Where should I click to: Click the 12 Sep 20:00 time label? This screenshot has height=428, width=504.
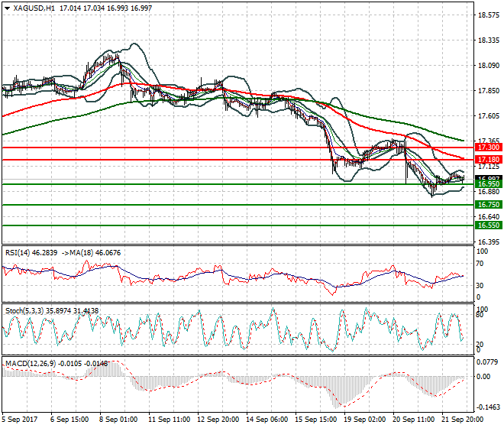[218, 420]
